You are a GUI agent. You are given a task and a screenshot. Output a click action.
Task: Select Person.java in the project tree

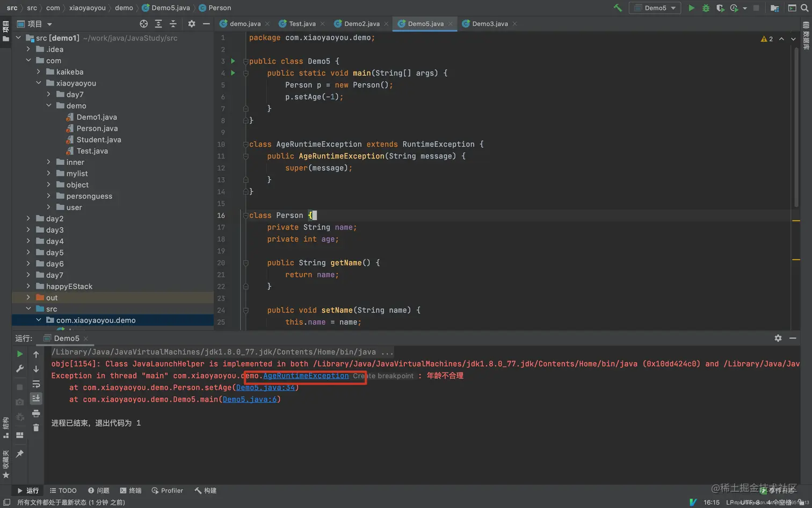point(97,128)
